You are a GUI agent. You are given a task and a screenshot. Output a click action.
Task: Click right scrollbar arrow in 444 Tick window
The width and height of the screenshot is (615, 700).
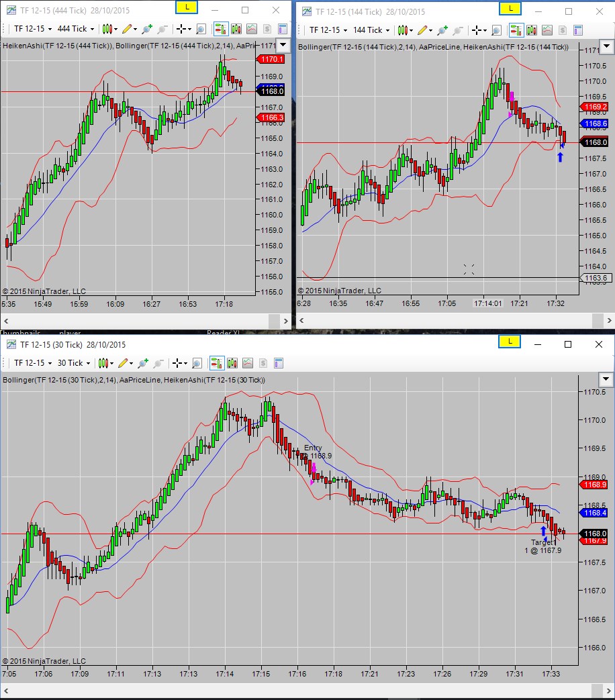tap(286, 321)
